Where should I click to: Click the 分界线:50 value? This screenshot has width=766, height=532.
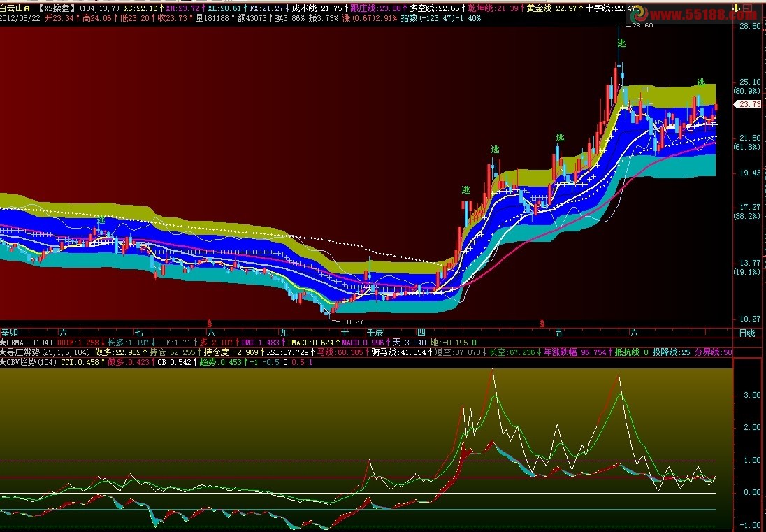click(x=714, y=352)
